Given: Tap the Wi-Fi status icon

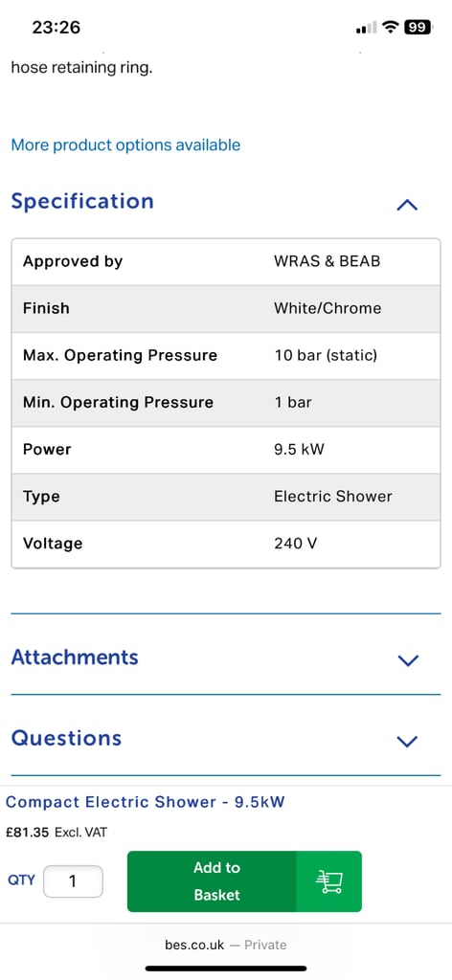Looking at the screenshot, I should [392, 28].
